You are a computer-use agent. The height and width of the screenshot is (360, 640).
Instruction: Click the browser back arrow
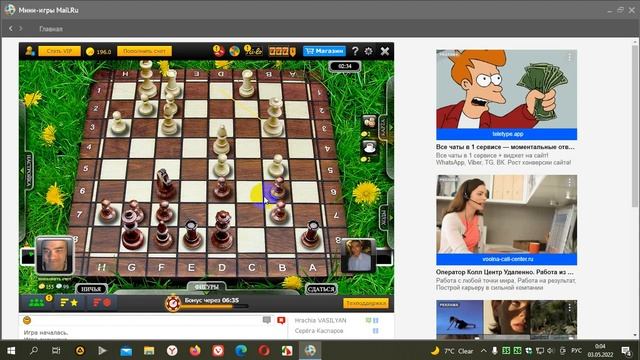coord(11,29)
